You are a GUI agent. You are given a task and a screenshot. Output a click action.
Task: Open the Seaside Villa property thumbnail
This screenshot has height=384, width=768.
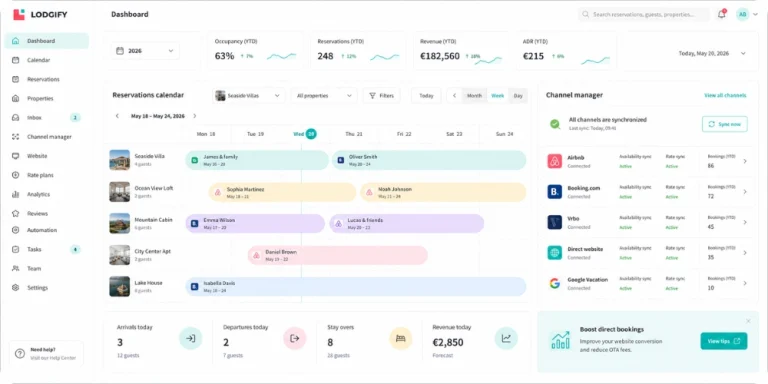coord(120,160)
